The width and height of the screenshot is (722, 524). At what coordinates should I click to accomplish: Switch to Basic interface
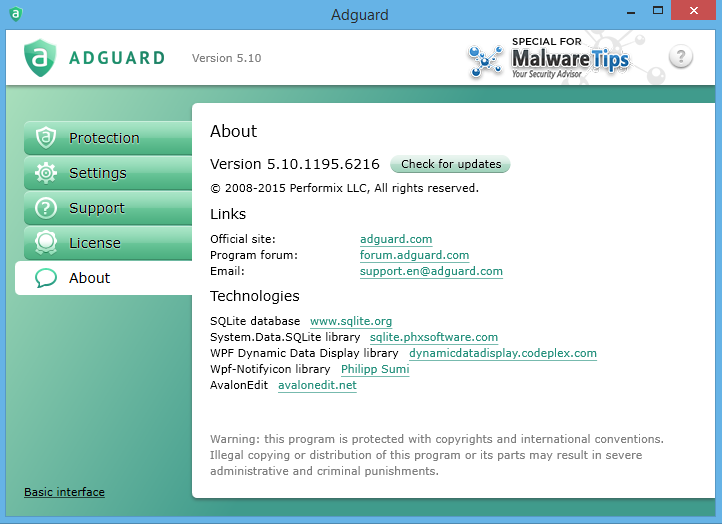[64, 492]
